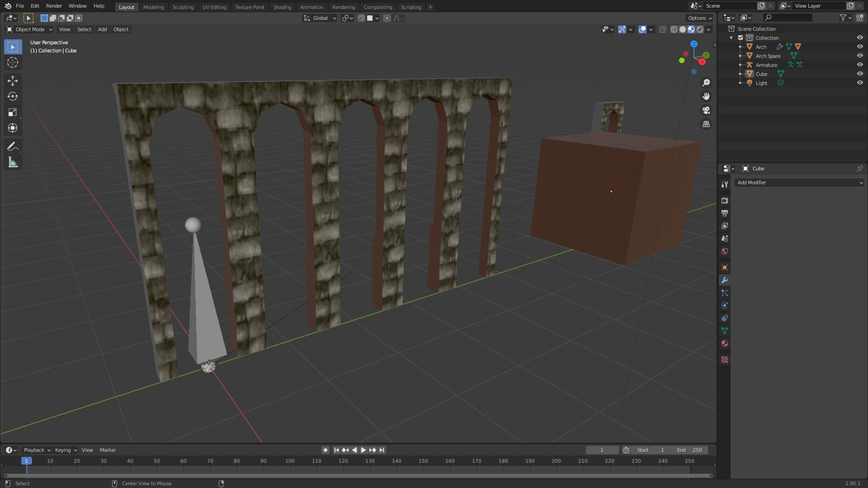Open Global transform orientation dropdown

click(320, 18)
